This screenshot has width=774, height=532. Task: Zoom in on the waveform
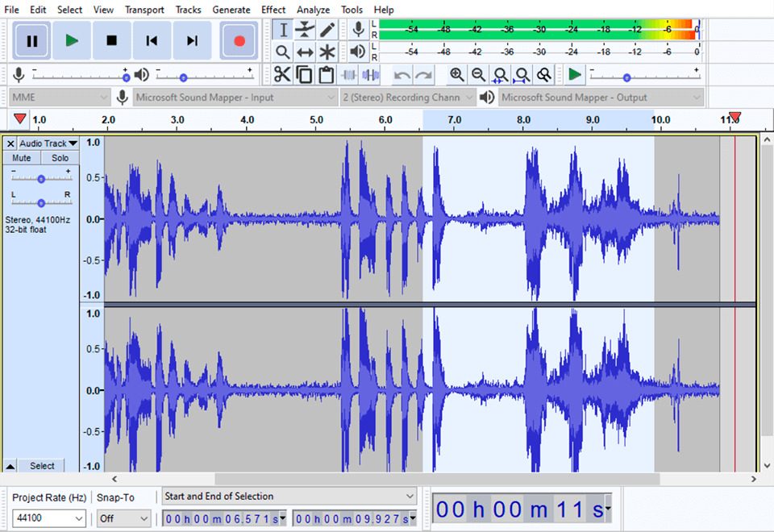click(x=457, y=74)
